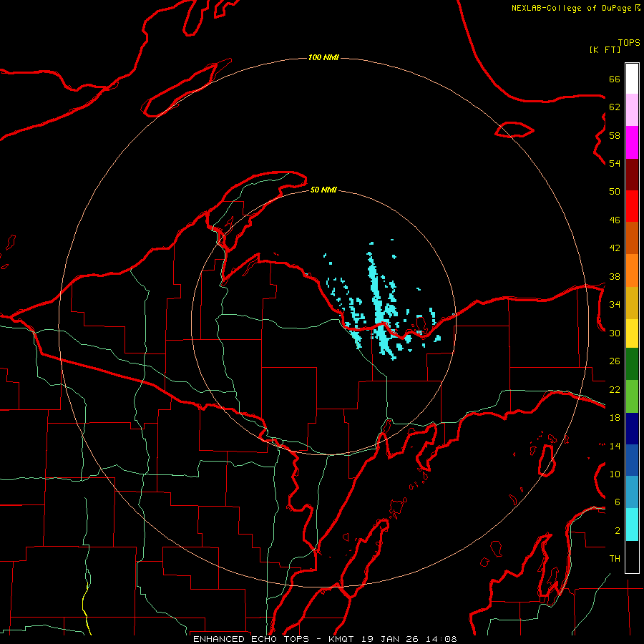Click the '100 NMI' range ring label
Screen dimensions: 644x644
coord(323,57)
